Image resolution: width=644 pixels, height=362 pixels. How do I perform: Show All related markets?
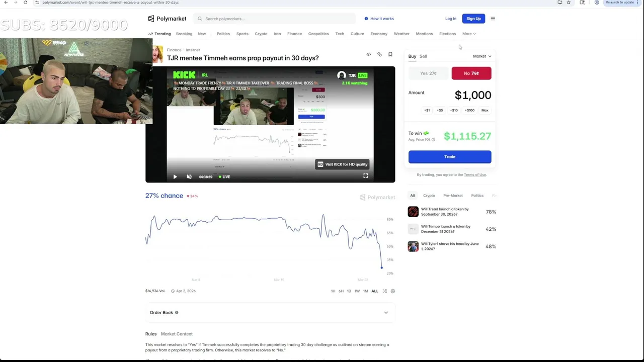413,196
